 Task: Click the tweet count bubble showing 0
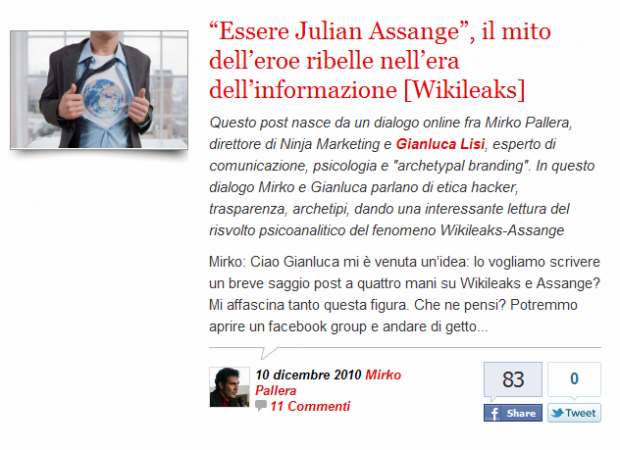coord(574,380)
